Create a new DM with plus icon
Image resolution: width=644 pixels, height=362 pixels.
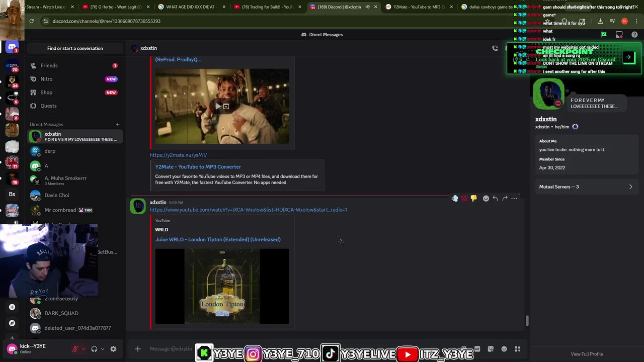click(118, 124)
